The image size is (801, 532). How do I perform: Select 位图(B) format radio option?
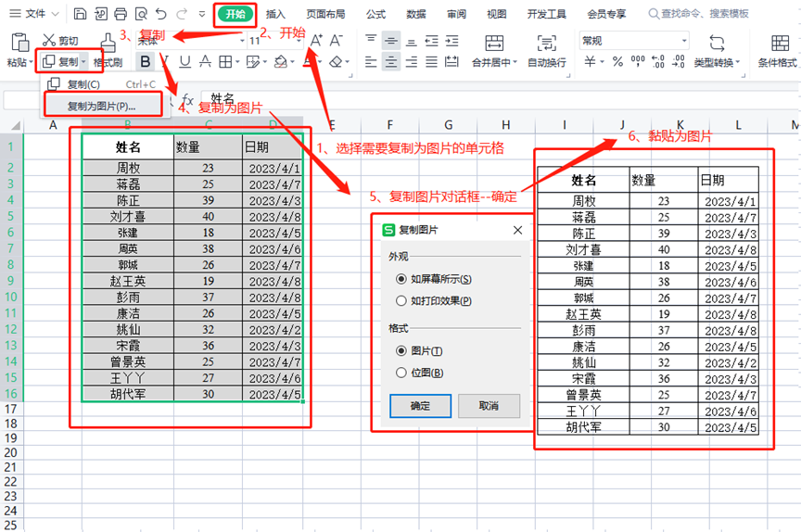[x=420, y=373]
